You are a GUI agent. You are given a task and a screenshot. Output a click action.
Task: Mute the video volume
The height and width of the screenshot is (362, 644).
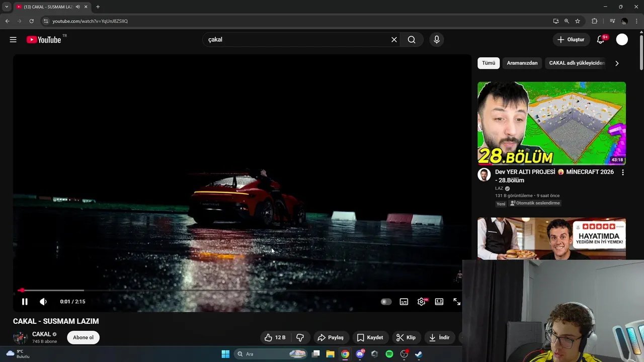[x=43, y=302]
